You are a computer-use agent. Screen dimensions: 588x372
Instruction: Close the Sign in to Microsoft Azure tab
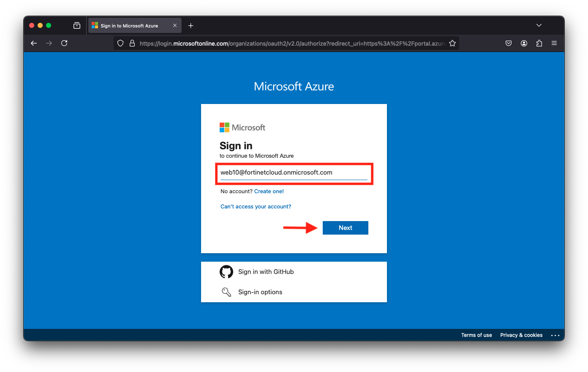click(x=175, y=25)
